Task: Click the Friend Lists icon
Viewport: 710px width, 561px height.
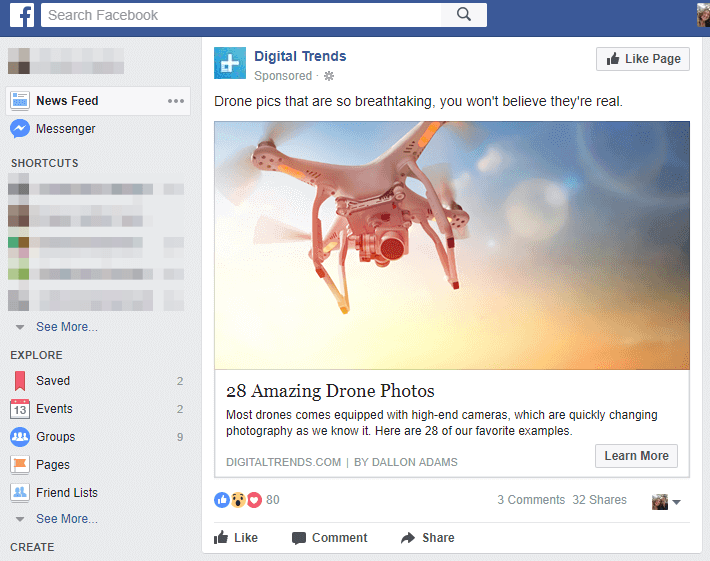Action: pyautogui.click(x=19, y=493)
